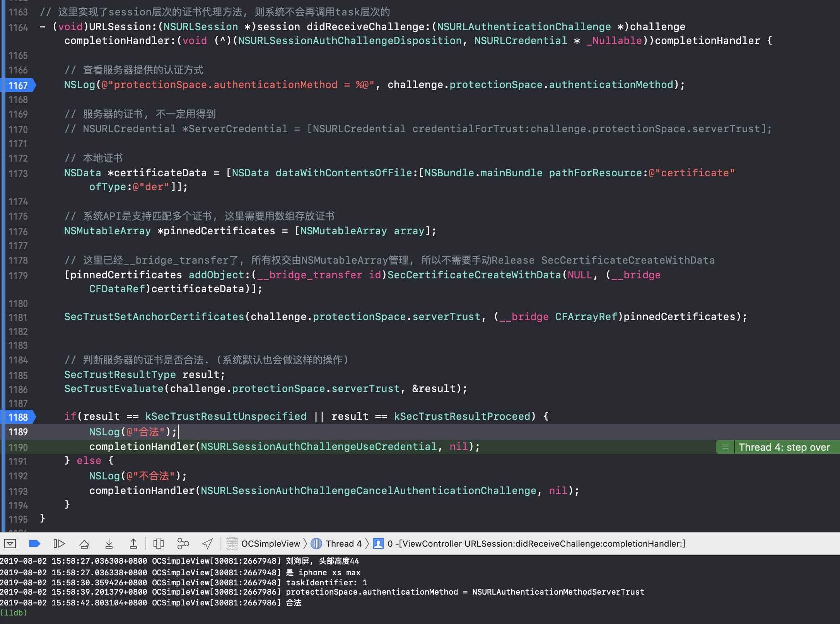Toggle breakpoint on line 1188
Screen dimensions: 840x624
pos(19,417)
